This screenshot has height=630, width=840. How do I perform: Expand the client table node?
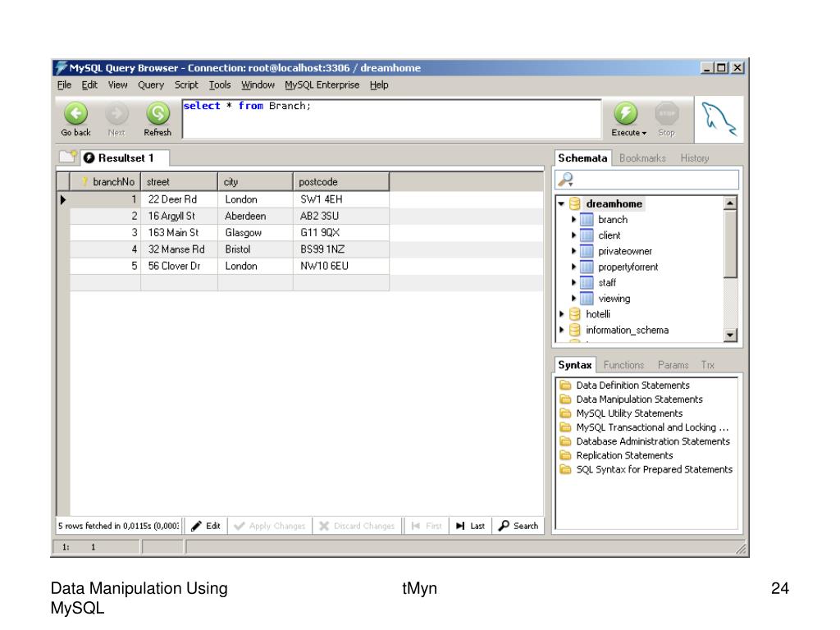[573, 235]
